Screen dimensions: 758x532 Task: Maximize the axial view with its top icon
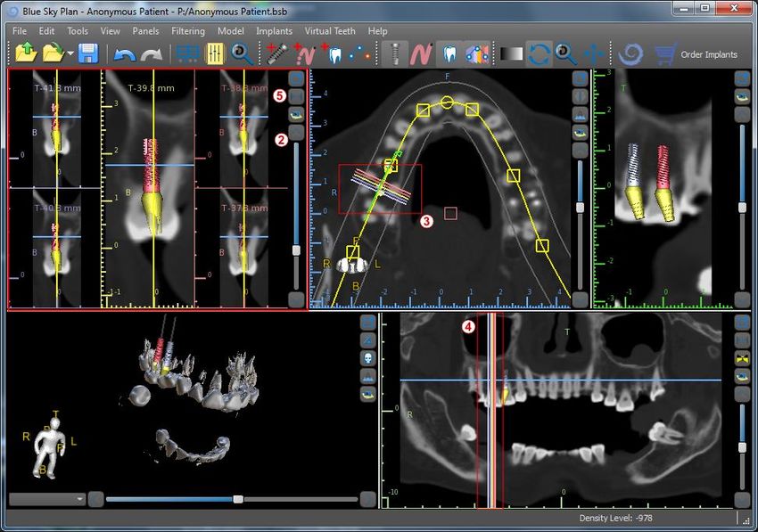[581, 78]
